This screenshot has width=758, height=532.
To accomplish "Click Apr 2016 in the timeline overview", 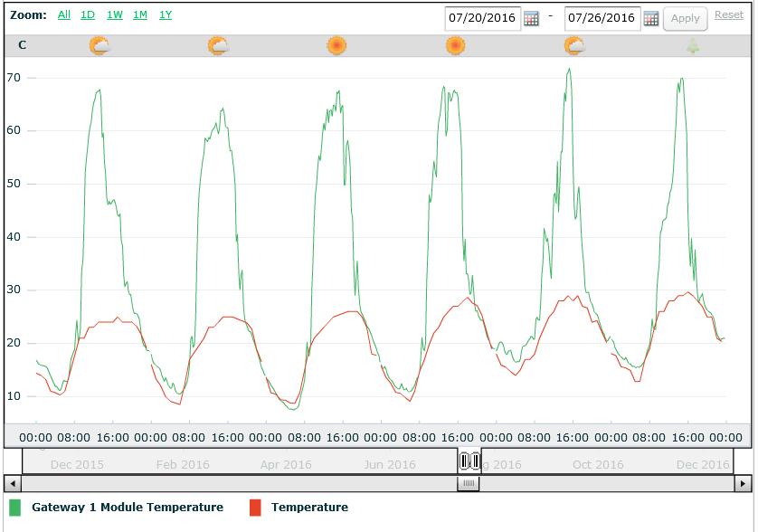I will [286, 465].
